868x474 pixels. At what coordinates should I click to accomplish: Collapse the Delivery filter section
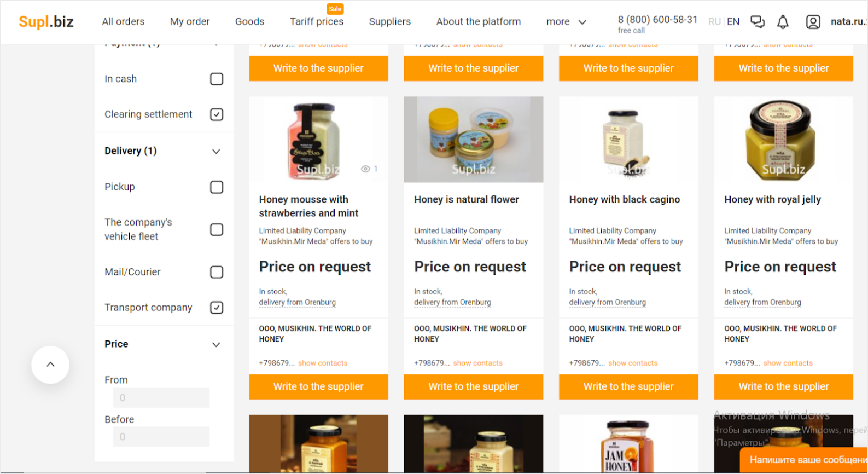216,152
